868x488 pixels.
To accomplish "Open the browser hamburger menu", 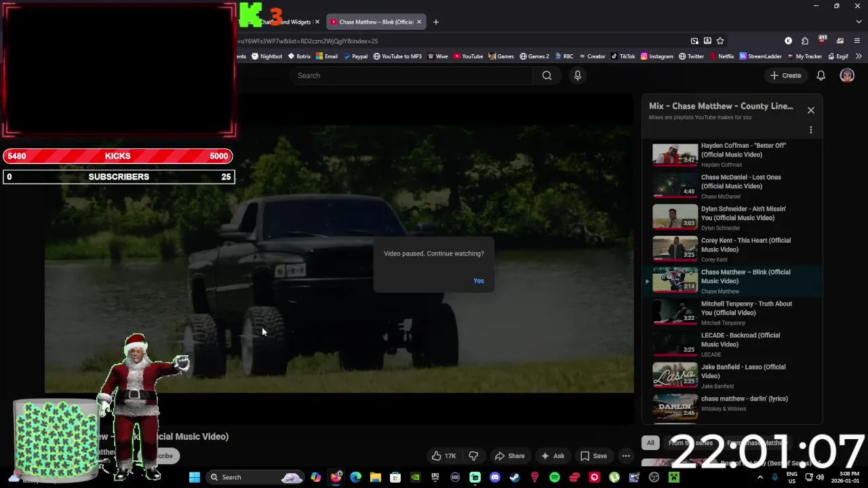I will (857, 41).
